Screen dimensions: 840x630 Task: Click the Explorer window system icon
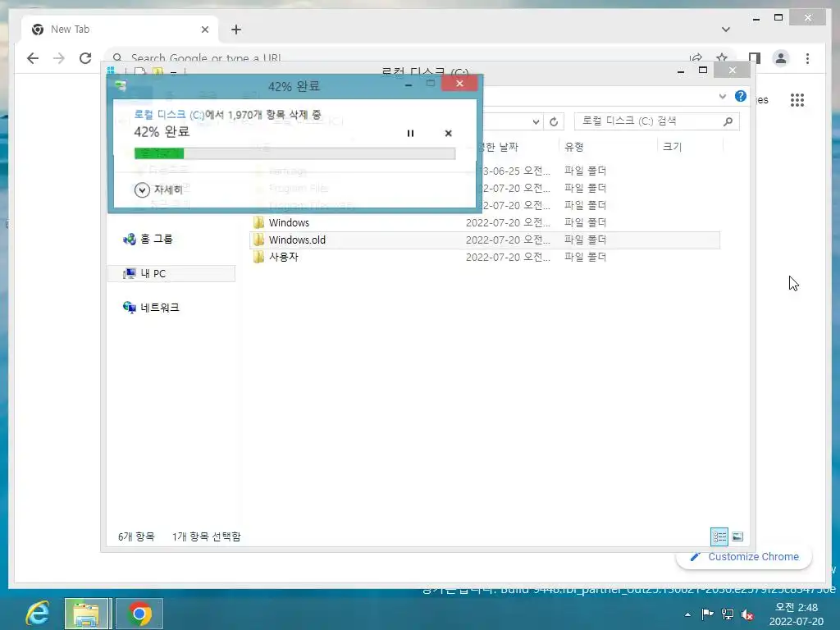[x=111, y=71]
